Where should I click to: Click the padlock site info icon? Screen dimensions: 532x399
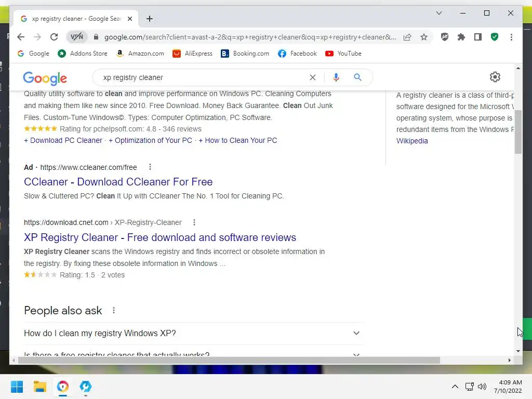click(96, 37)
